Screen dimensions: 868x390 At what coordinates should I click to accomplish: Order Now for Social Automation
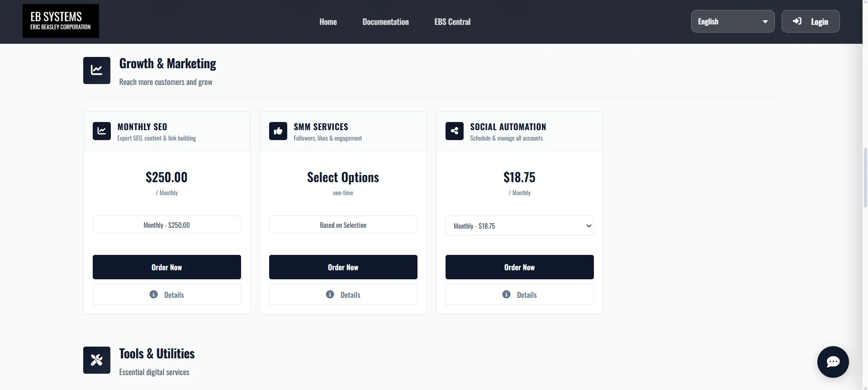[519, 267]
